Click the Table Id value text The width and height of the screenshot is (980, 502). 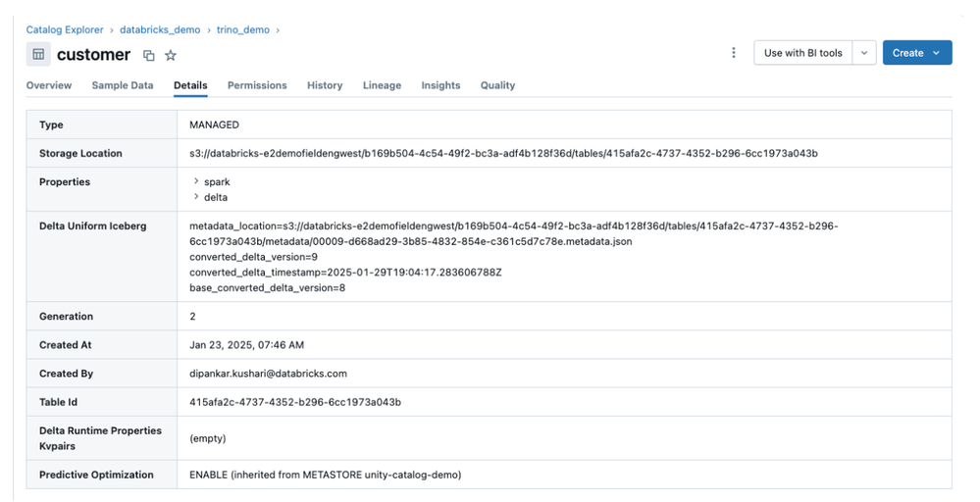click(295, 402)
